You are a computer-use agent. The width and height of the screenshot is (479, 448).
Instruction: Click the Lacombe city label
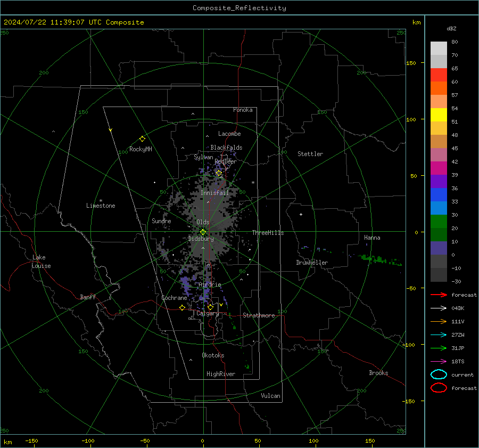point(229,134)
